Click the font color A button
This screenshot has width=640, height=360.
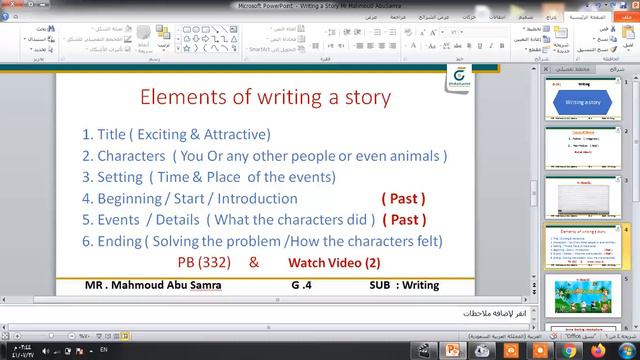413,46
